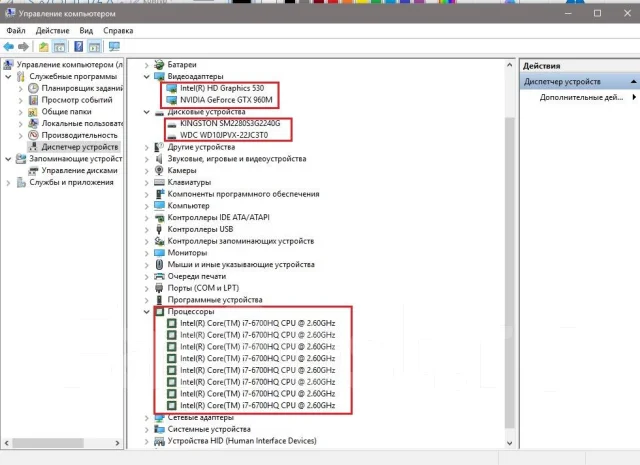Select Intel(R) HD Graphics 530 adapter

(x=222, y=88)
